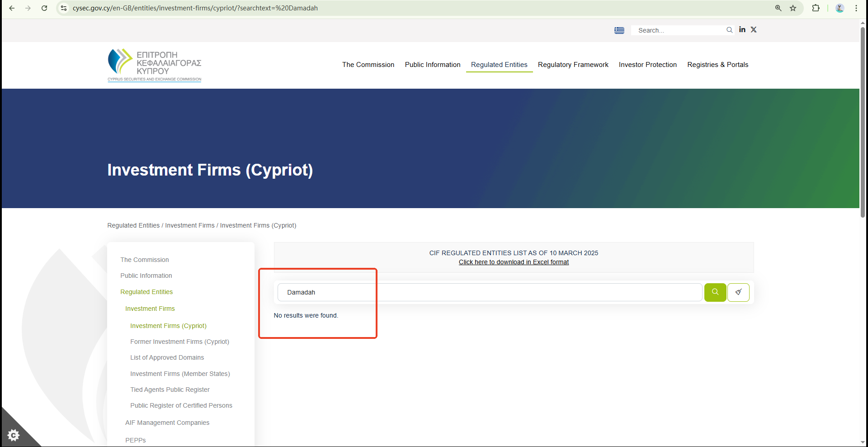Screen dimensions: 868x447
Task: Click the CIF REGULATED ENTITIES LIST date text
Action: pyautogui.click(x=514, y=253)
